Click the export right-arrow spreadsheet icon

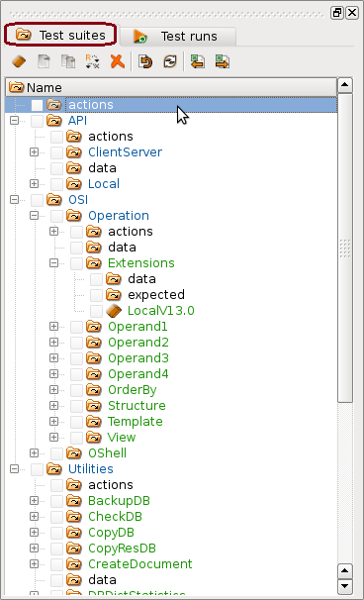click(x=223, y=61)
